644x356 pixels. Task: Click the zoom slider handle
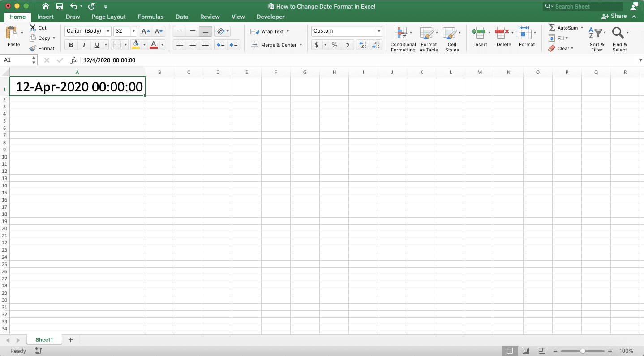click(x=583, y=351)
